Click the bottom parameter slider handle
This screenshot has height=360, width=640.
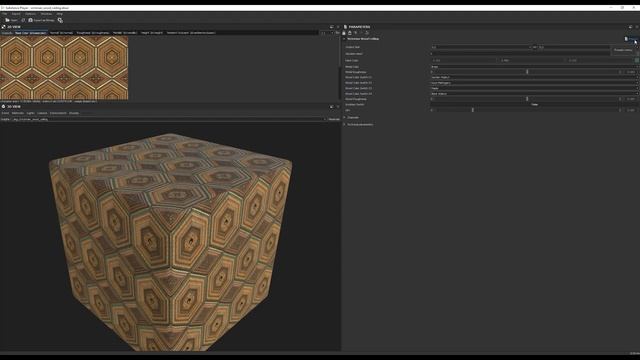pos(473,110)
